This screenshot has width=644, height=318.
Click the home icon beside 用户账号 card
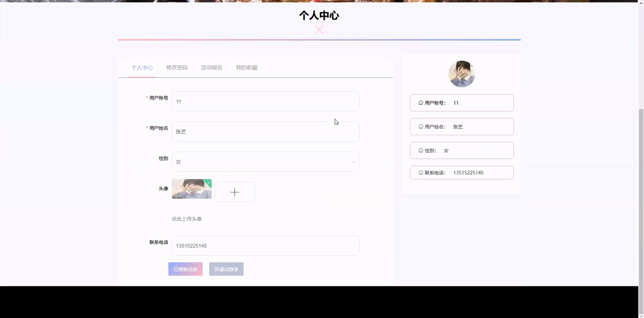tap(421, 103)
